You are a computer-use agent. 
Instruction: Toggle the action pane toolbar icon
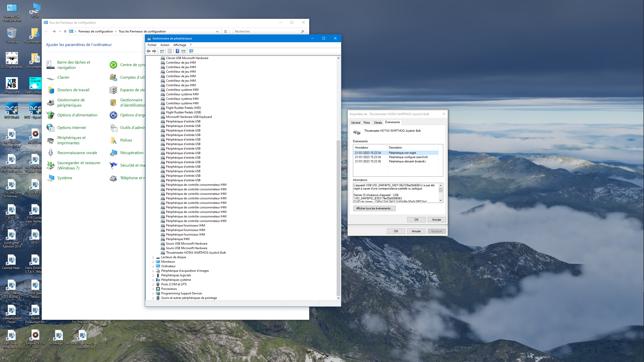tap(183, 51)
